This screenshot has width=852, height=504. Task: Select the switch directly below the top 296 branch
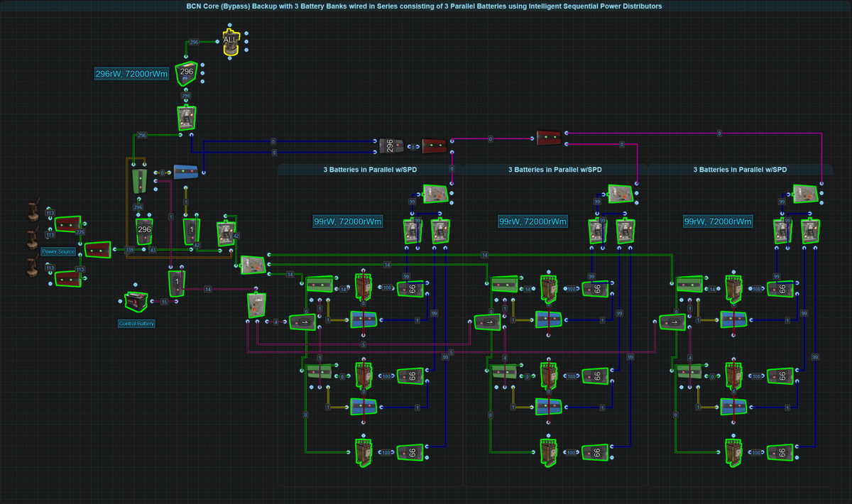coord(186,117)
